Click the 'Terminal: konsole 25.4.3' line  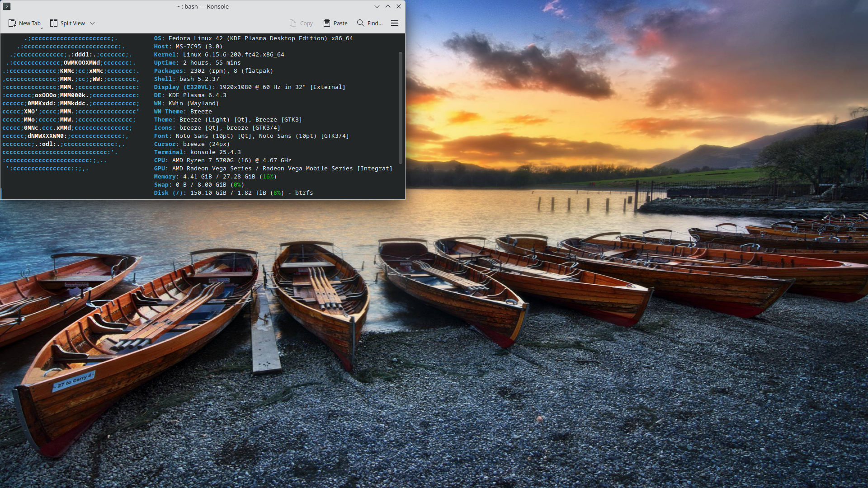pos(197,152)
